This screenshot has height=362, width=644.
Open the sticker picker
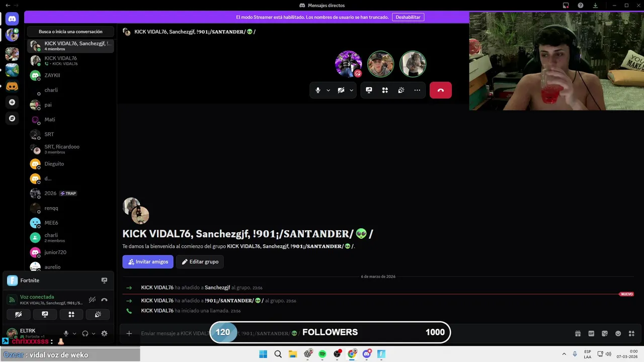pyautogui.click(x=605, y=333)
